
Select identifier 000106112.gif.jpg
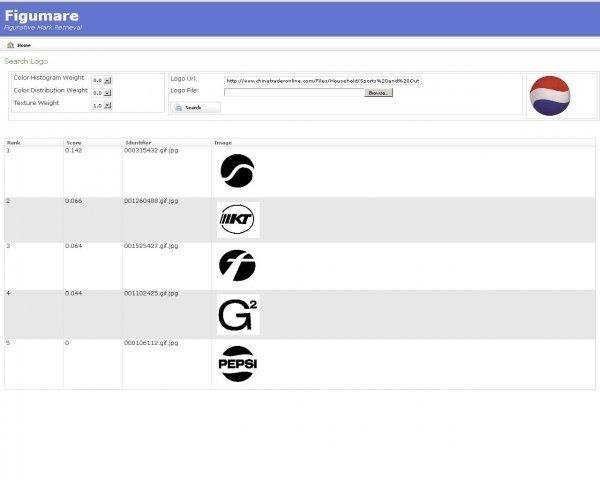click(x=151, y=343)
